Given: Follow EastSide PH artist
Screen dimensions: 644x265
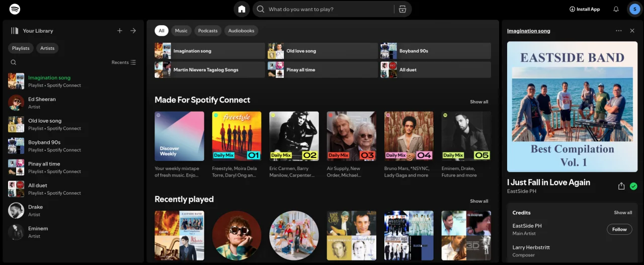Looking at the screenshot, I should 619,229.
